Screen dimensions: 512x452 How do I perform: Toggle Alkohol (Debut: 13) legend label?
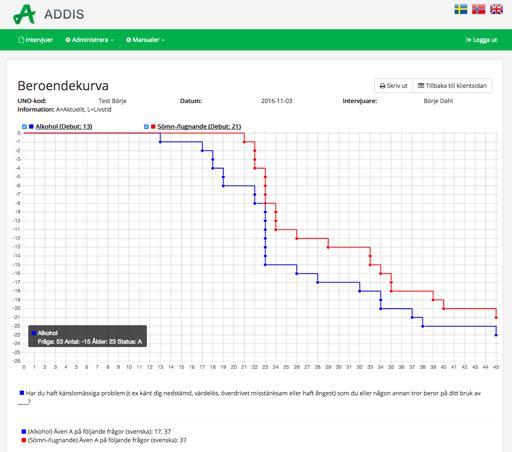(x=64, y=127)
